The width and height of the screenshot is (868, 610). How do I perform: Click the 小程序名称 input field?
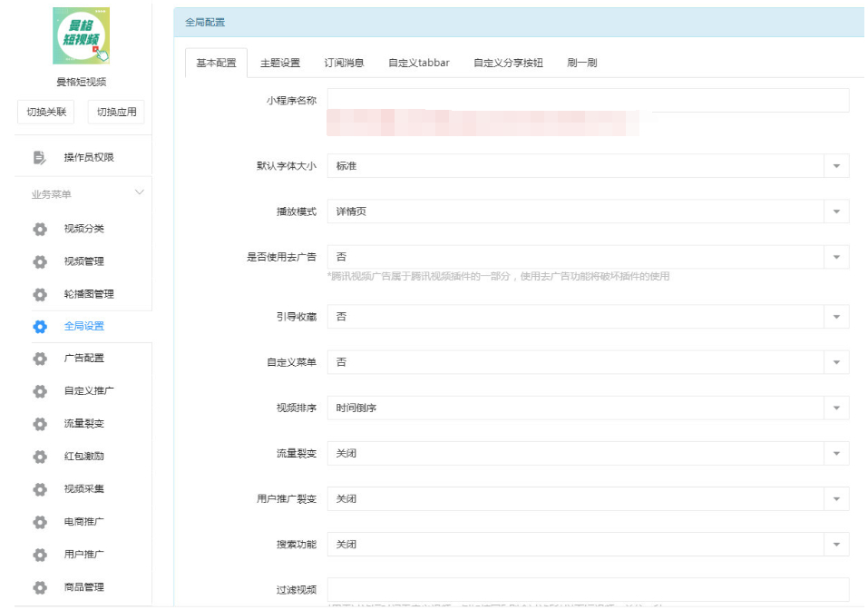[x=588, y=100]
